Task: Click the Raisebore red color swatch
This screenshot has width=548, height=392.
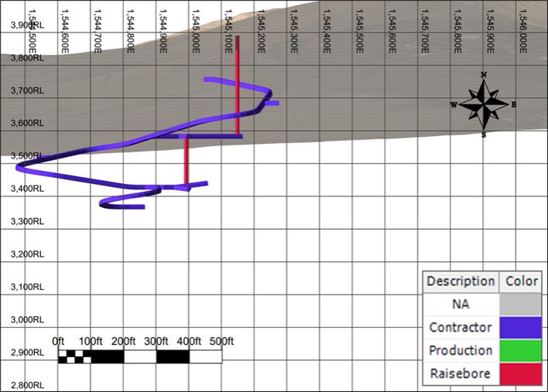Action: pos(520,374)
